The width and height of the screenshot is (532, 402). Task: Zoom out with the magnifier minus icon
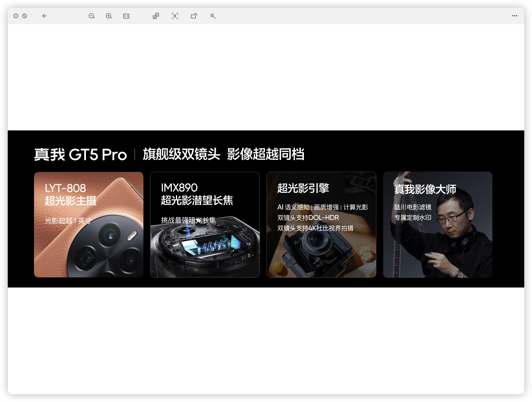[x=92, y=16]
